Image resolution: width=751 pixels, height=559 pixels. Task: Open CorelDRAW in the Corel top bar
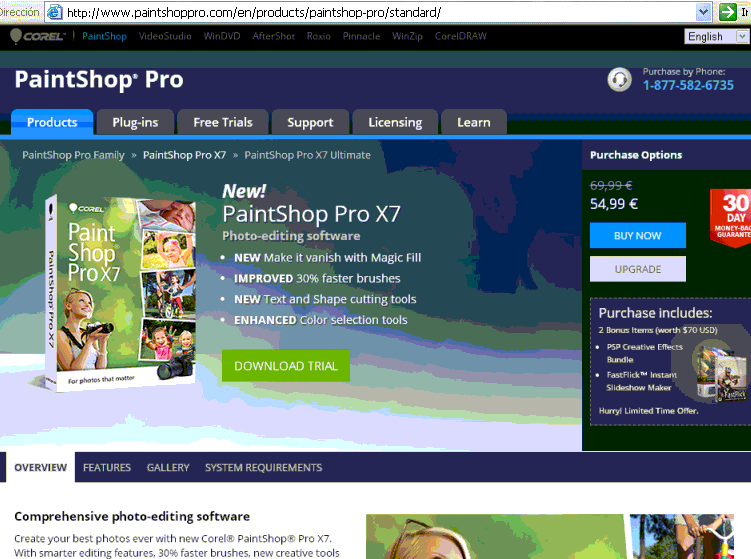tap(460, 36)
